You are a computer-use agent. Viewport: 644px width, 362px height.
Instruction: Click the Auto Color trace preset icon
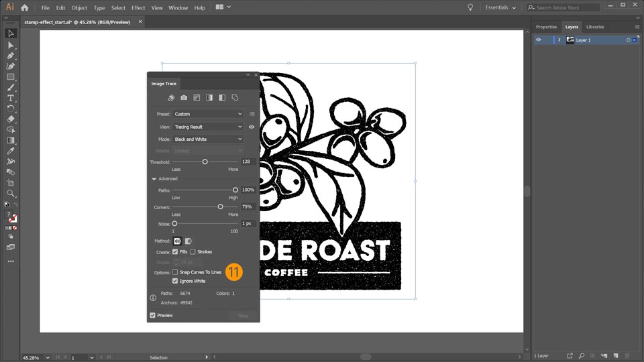[x=171, y=98]
